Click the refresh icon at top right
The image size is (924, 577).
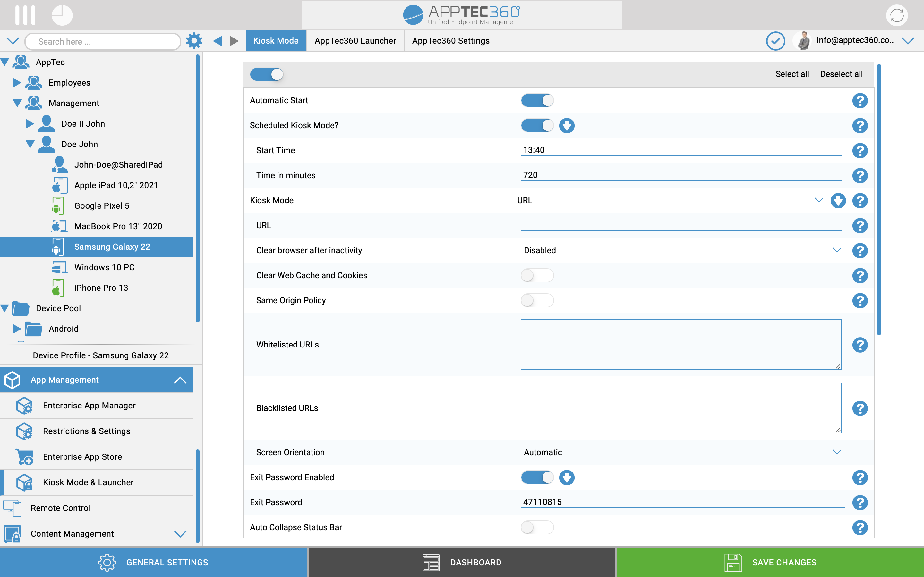(896, 15)
